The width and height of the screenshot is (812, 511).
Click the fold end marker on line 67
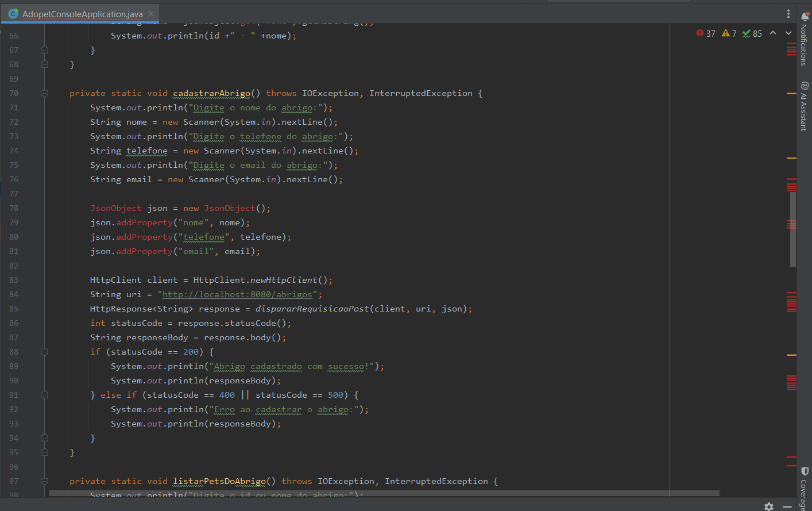click(x=45, y=50)
